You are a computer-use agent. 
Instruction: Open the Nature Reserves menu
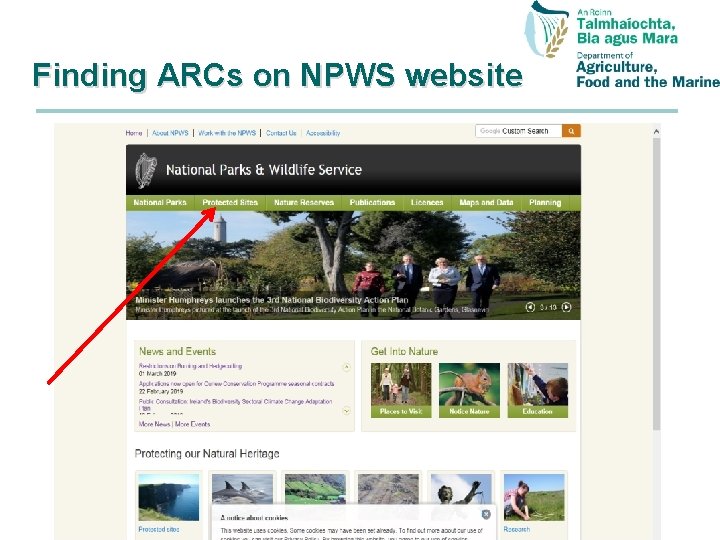tap(304, 202)
